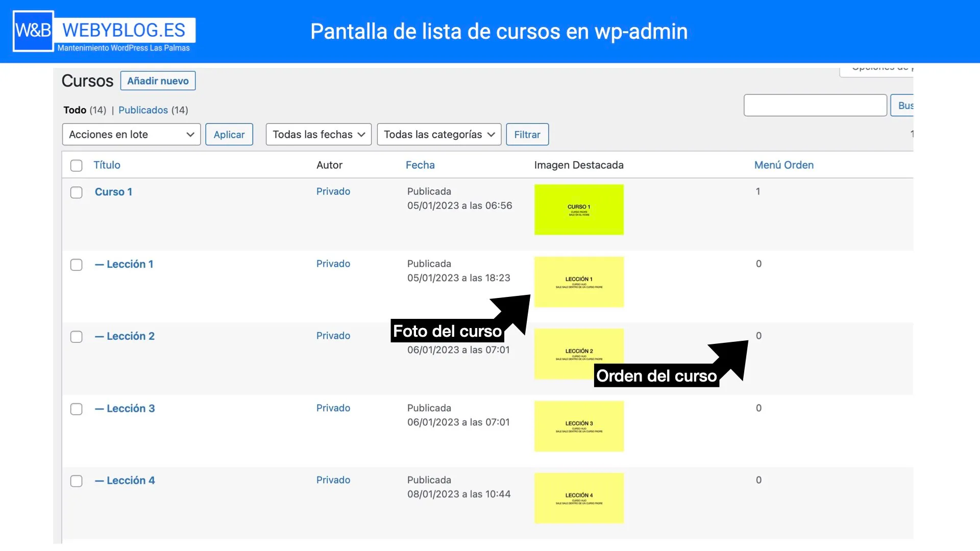This screenshot has width=980, height=551.
Task: Select all courses with the header checkbox
Action: pyautogui.click(x=76, y=165)
